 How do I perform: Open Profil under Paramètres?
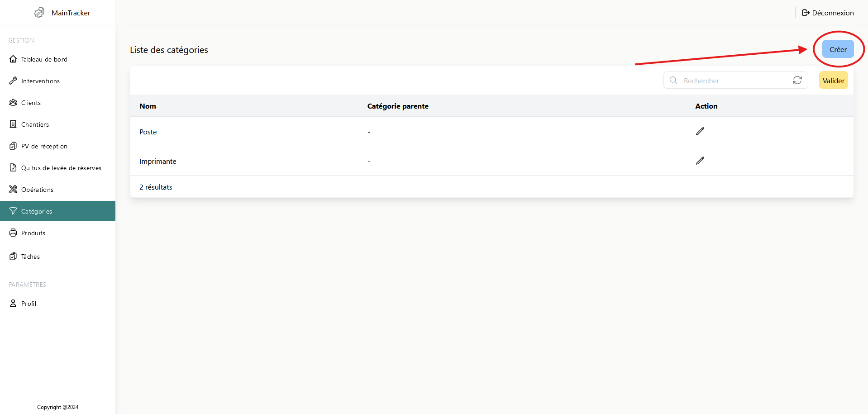[x=29, y=304]
